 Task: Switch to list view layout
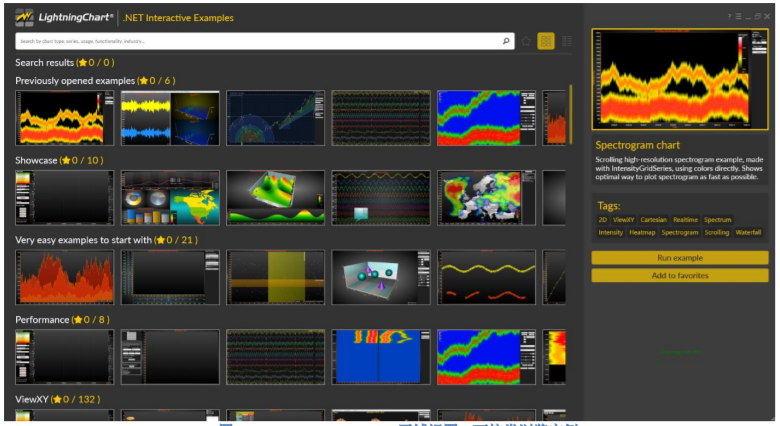(567, 41)
